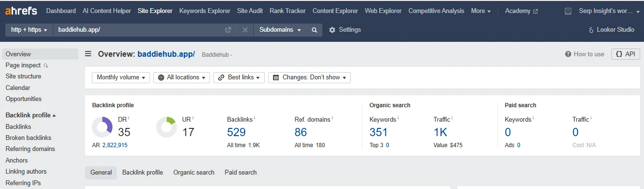Open Page inspect in sidebar
Screen dimensions: 644x189
point(23,65)
